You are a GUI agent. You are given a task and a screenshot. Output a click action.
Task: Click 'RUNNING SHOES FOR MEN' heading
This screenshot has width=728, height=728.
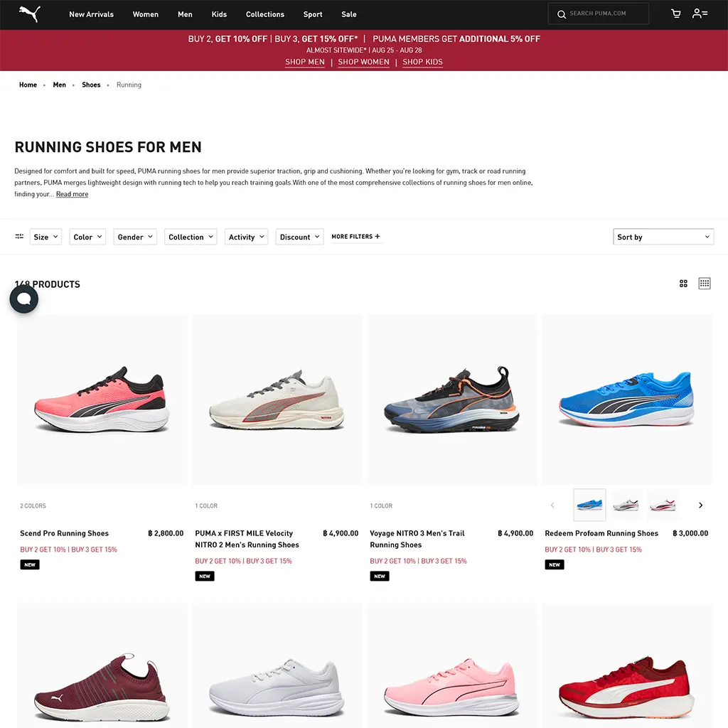tap(108, 147)
